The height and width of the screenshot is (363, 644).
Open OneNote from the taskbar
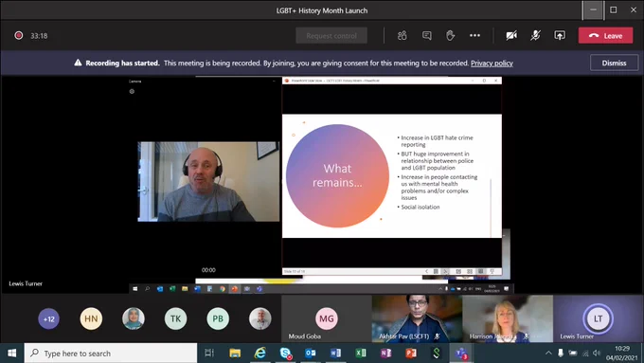pyautogui.click(x=385, y=354)
